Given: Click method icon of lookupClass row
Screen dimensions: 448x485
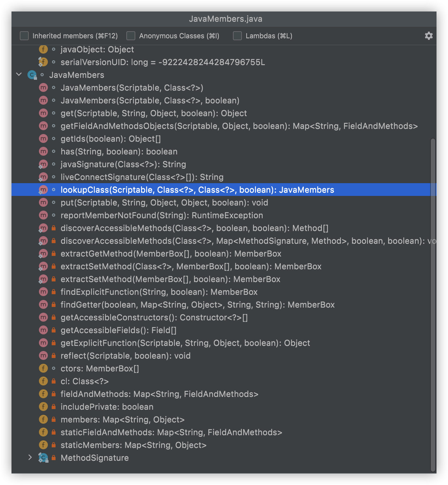Looking at the screenshot, I should (x=43, y=190).
